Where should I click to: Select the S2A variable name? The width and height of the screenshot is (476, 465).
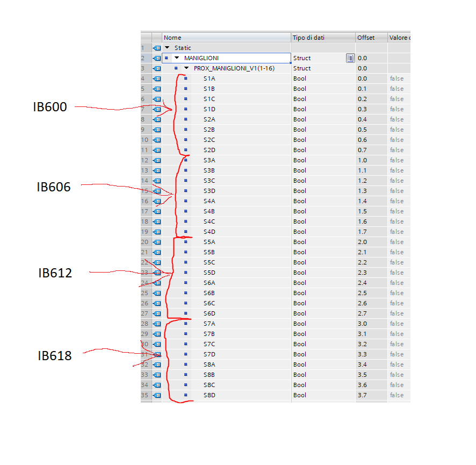(209, 119)
